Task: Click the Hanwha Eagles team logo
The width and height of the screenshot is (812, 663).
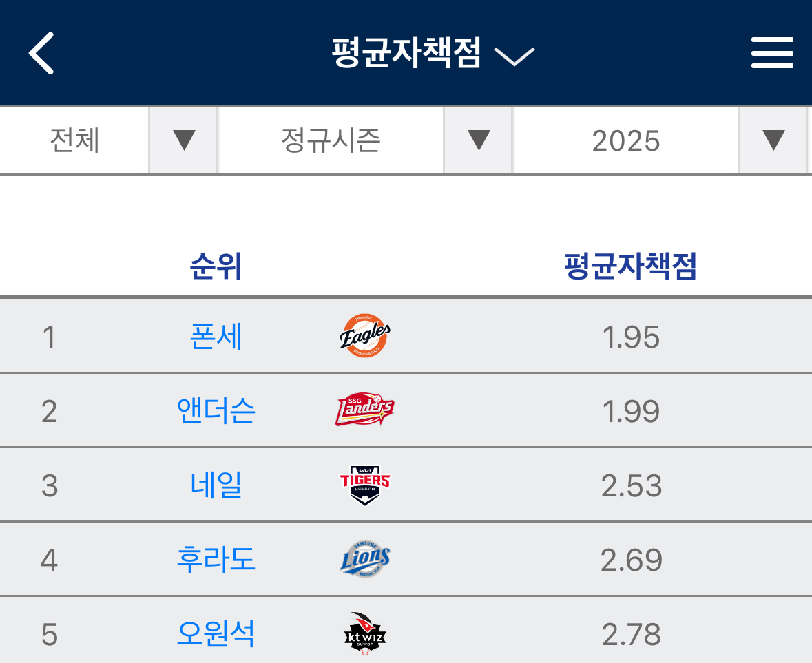Action: coord(365,337)
